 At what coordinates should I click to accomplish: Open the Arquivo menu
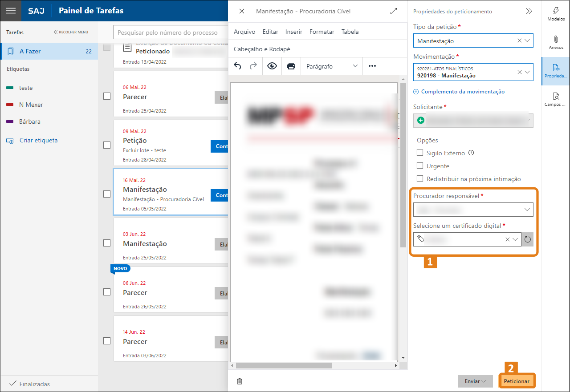point(244,32)
